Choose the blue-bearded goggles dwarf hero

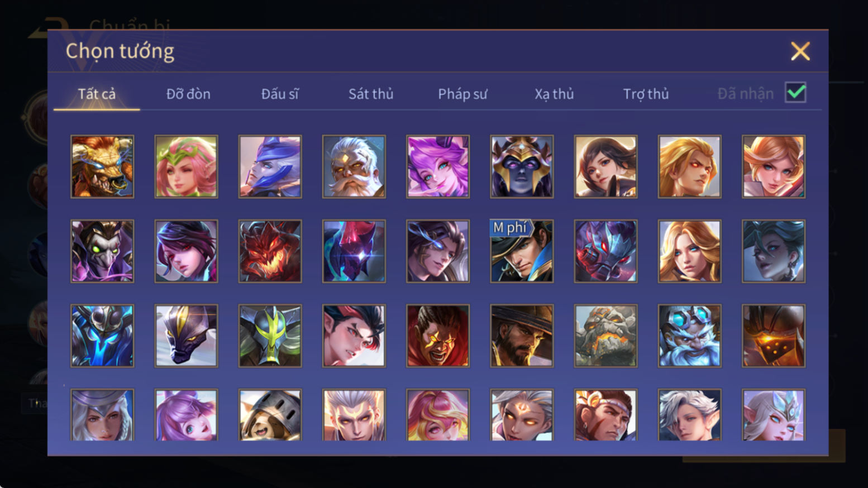[x=689, y=336]
